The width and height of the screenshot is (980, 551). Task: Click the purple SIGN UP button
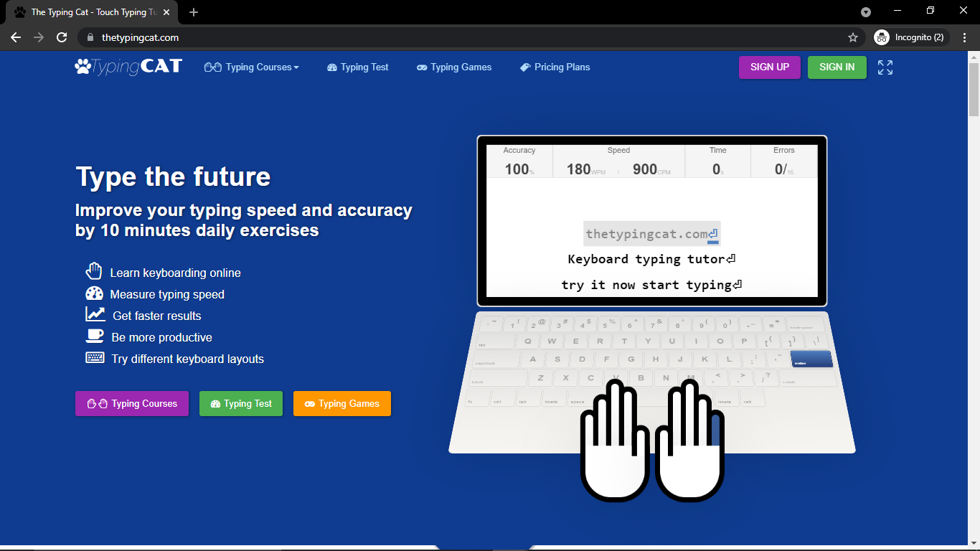(x=770, y=67)
